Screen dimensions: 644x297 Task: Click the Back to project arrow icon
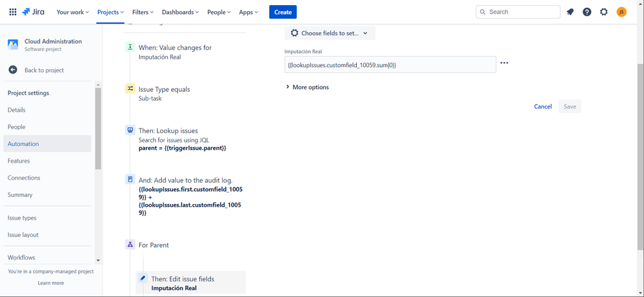tap(13, 70)
